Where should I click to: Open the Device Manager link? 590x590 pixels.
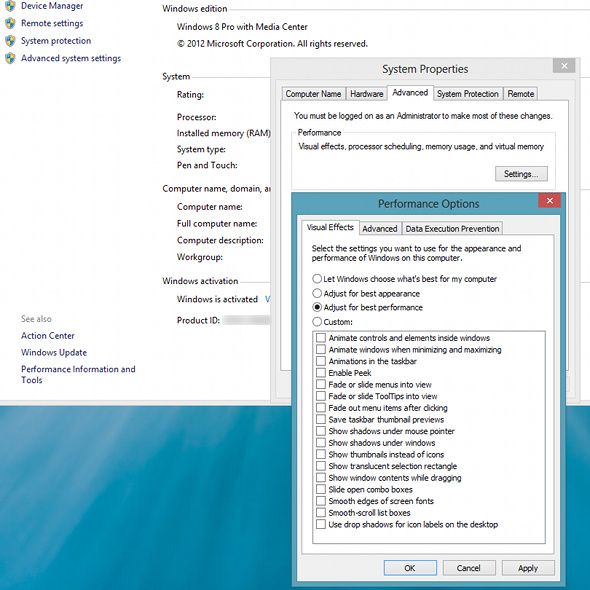(x=52, y=6)
